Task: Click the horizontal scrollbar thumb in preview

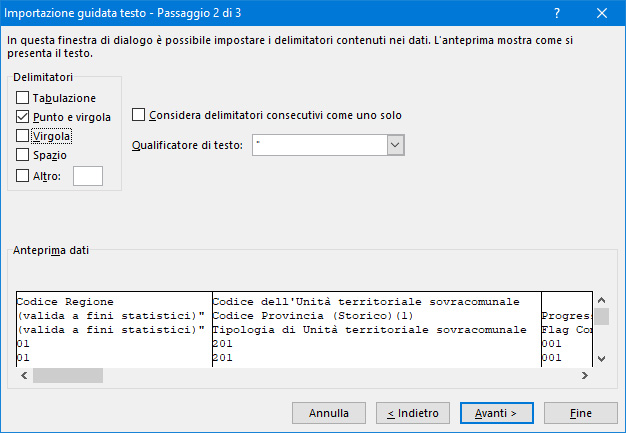Action: [x=68, y=376]
